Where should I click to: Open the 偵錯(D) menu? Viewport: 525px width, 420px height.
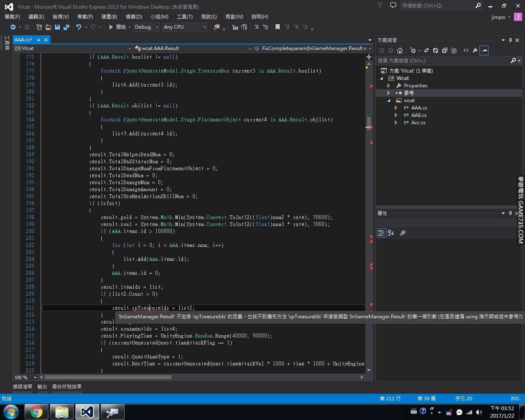tap(134, 16)
